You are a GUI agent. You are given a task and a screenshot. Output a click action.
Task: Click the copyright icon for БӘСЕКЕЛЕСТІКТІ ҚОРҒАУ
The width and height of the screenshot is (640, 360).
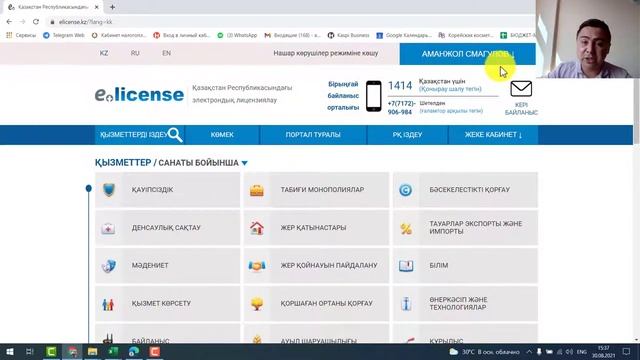click(x=405, y=190)
